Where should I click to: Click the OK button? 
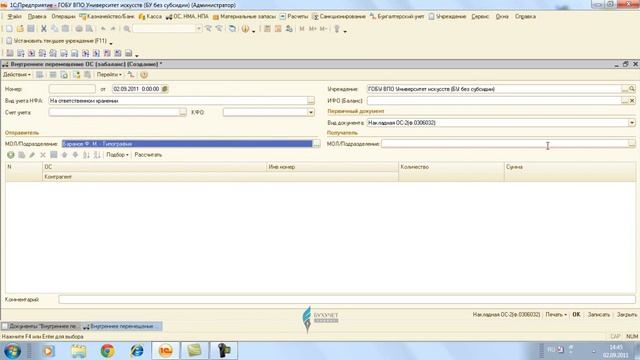[x=576, y=315]
